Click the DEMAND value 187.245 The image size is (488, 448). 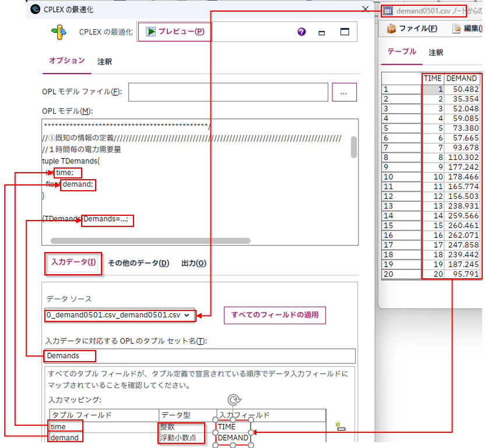(x=463, y=264)
